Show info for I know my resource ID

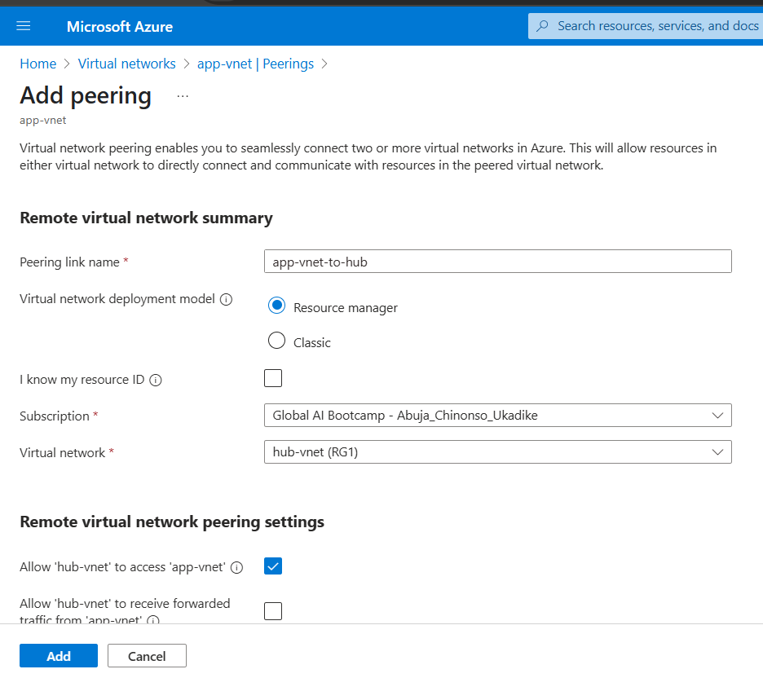[156, 380]
